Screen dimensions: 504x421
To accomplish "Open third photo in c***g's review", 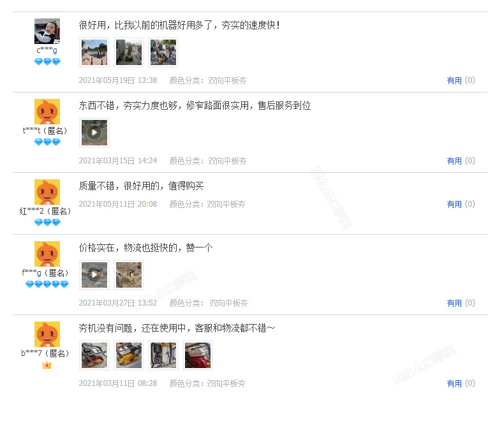I will pyautogui.click(x=163, y=52).
